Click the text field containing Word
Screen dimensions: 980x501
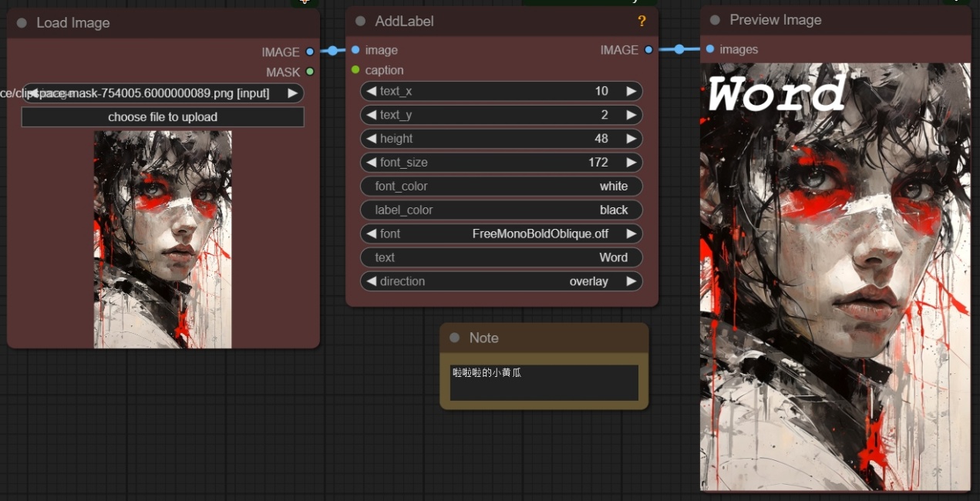click(501, 257)
